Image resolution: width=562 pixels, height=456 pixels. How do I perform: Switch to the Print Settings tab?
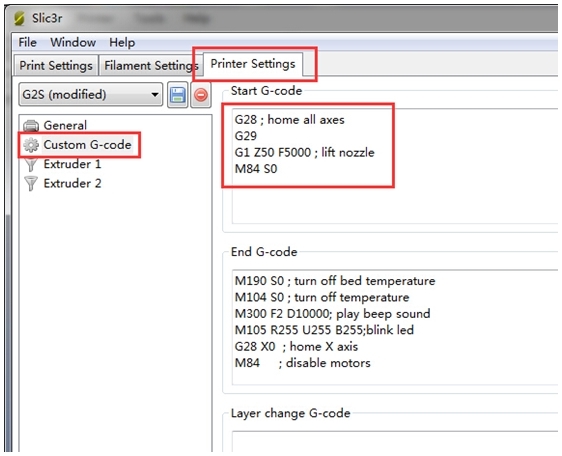pos(56,66)
